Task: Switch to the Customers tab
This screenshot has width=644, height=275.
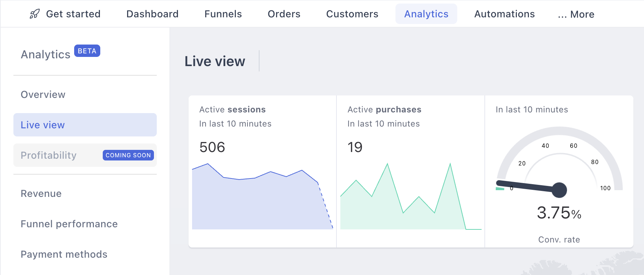Action: [x=352, y=14]
